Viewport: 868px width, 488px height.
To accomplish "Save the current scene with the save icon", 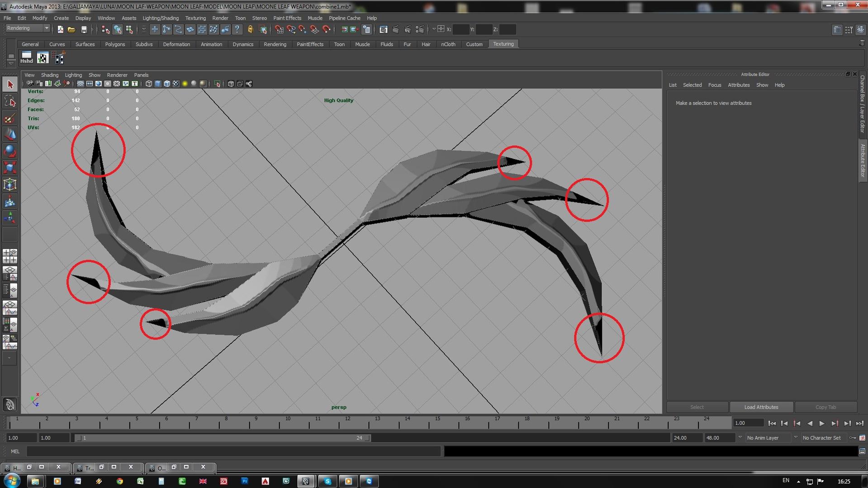I will click(84, 29).
